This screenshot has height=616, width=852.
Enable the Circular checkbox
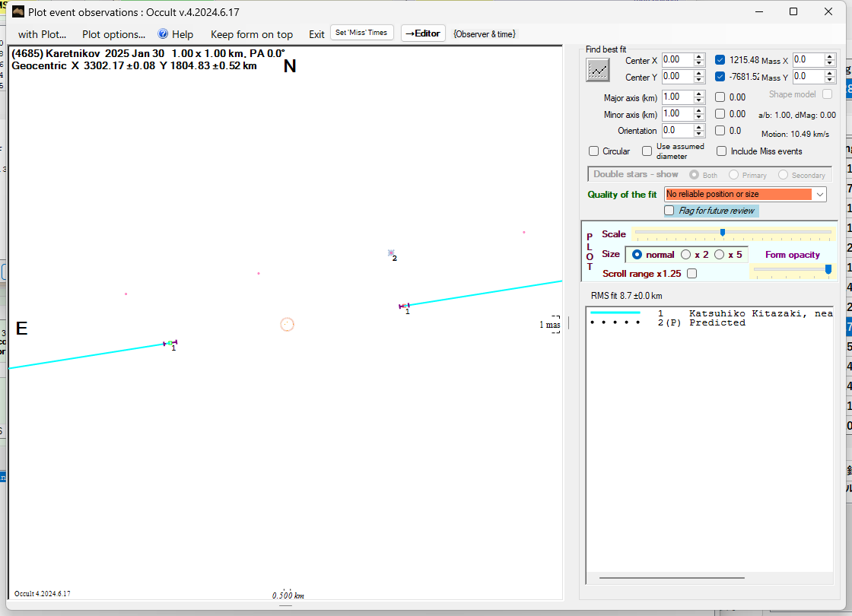click(594, 151)
